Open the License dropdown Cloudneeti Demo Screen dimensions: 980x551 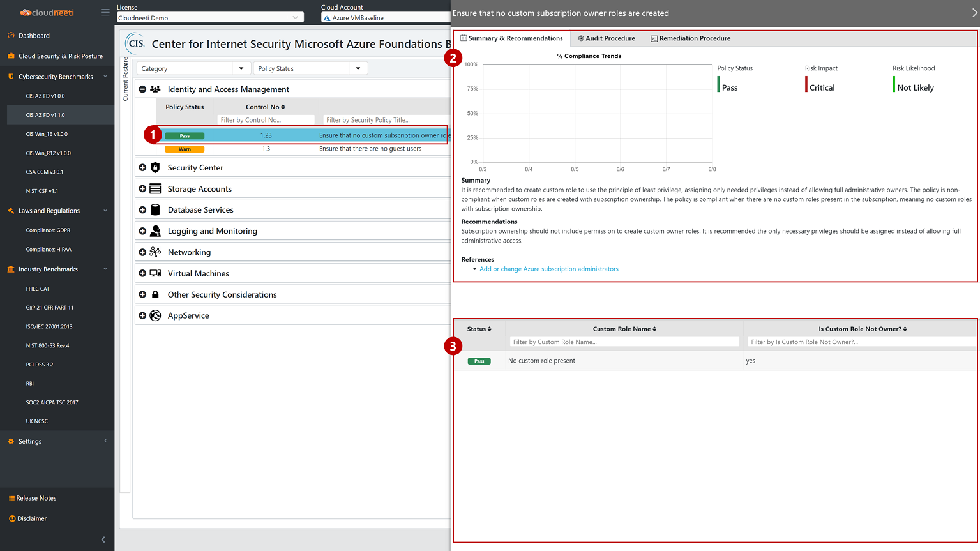(210, 18)
